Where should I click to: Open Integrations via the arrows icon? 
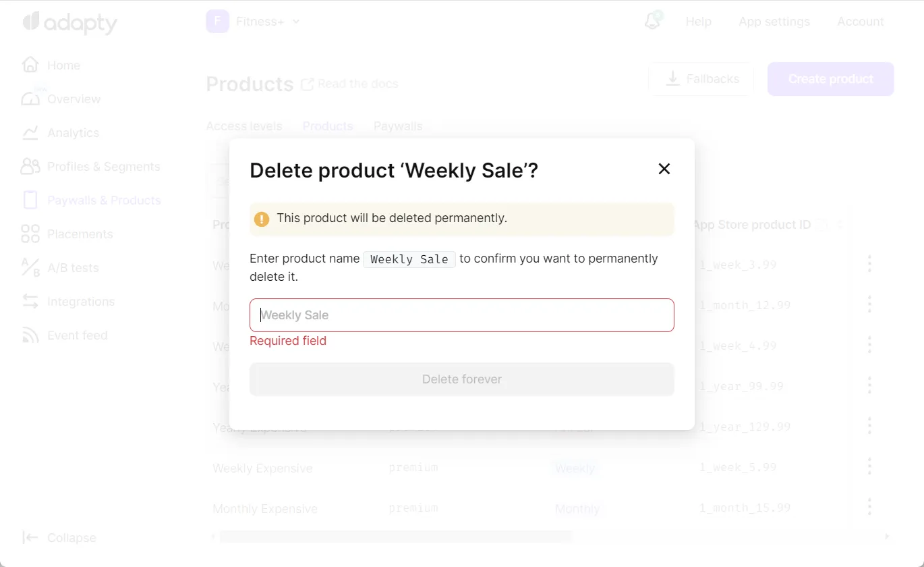click(30, 301)
